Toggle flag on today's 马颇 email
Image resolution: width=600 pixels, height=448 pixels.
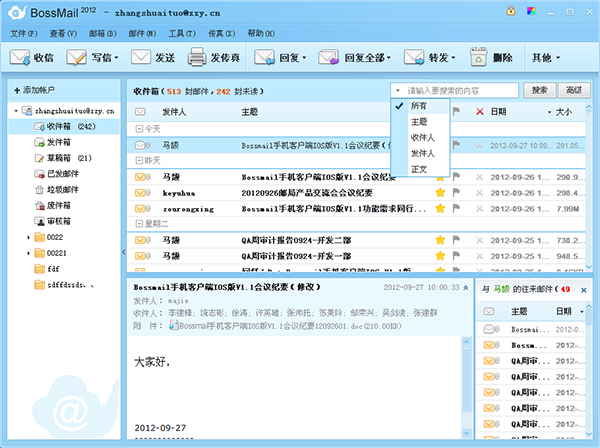click(x=456, y=145)
